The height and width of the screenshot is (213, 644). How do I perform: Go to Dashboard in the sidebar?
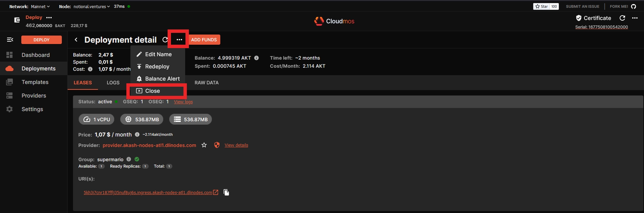[34, 55]
